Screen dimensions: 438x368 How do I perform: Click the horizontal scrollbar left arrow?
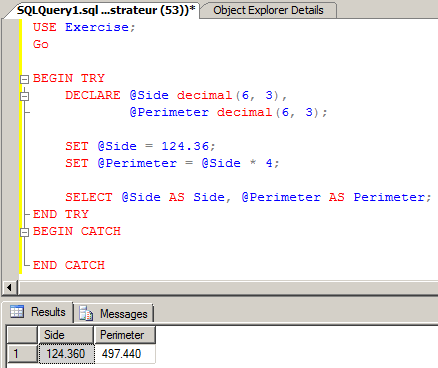tap(9, 287)
